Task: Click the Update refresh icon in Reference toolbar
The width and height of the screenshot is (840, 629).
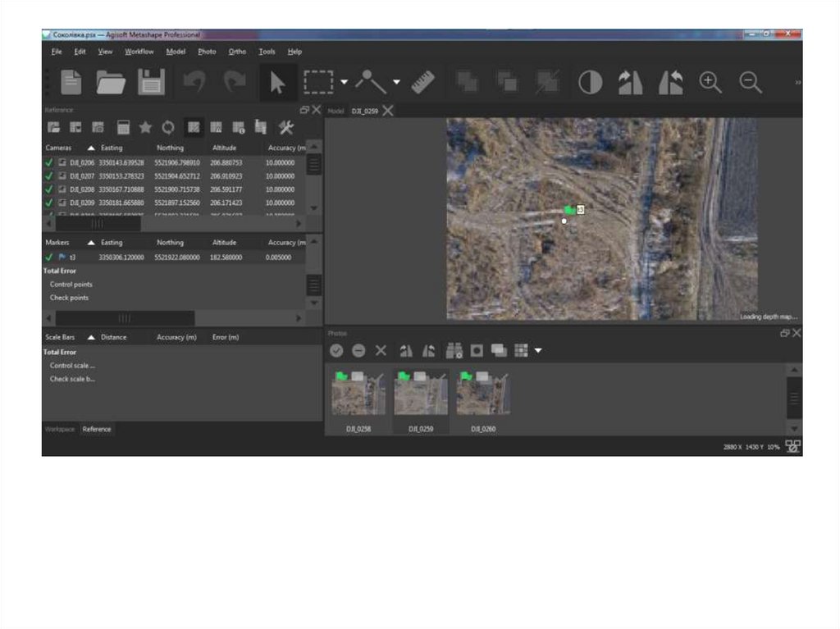Action: tap(168, 127)
